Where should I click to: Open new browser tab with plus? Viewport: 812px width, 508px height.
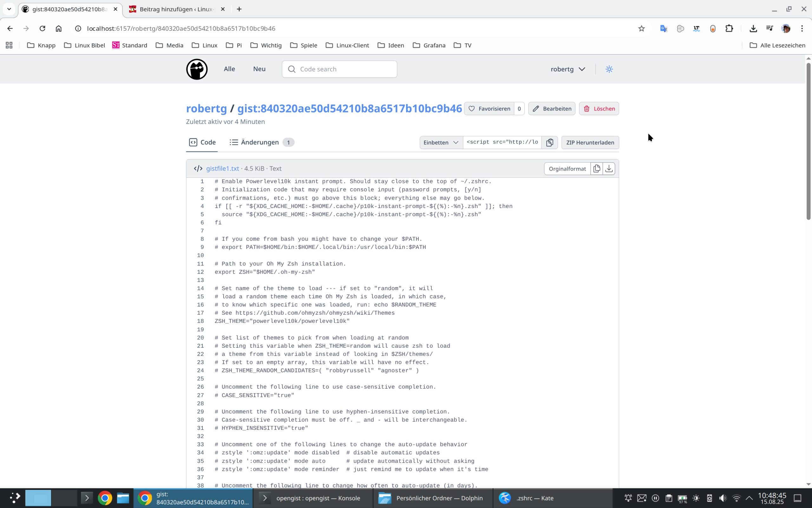point(239,9)
